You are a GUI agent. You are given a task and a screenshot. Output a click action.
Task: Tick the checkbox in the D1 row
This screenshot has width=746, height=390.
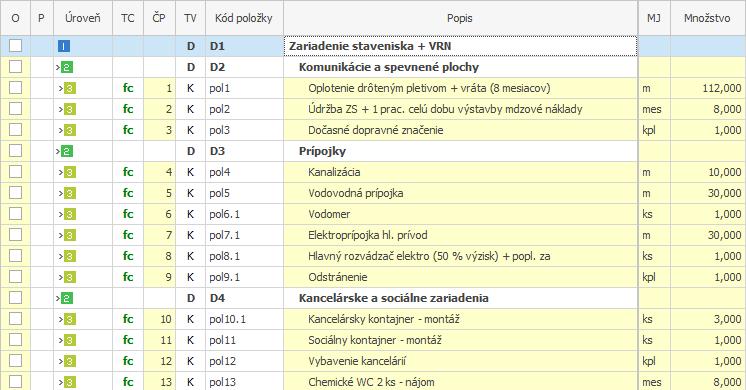(x=15, y=46)
